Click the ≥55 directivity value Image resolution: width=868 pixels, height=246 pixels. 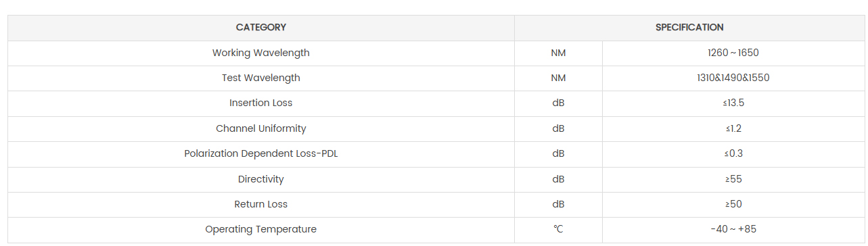click(733, 179)
